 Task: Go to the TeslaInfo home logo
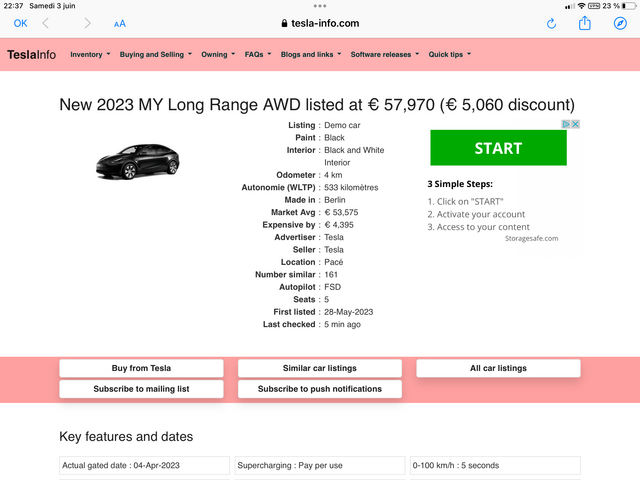coord(31,54)
